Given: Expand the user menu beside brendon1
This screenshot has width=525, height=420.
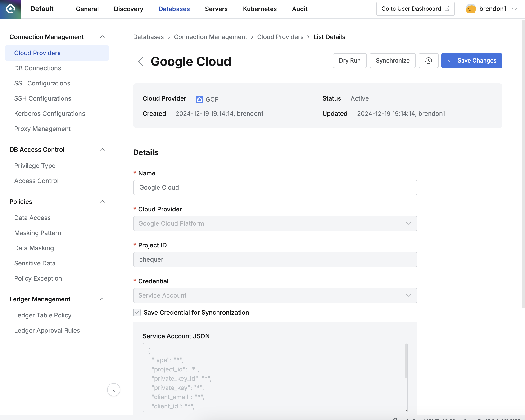Looking at the screenshot, I should (x=515, y=9).
